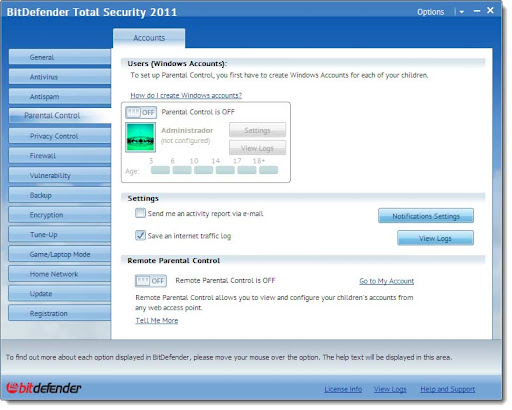Open the Registration section

pos(59,313)
